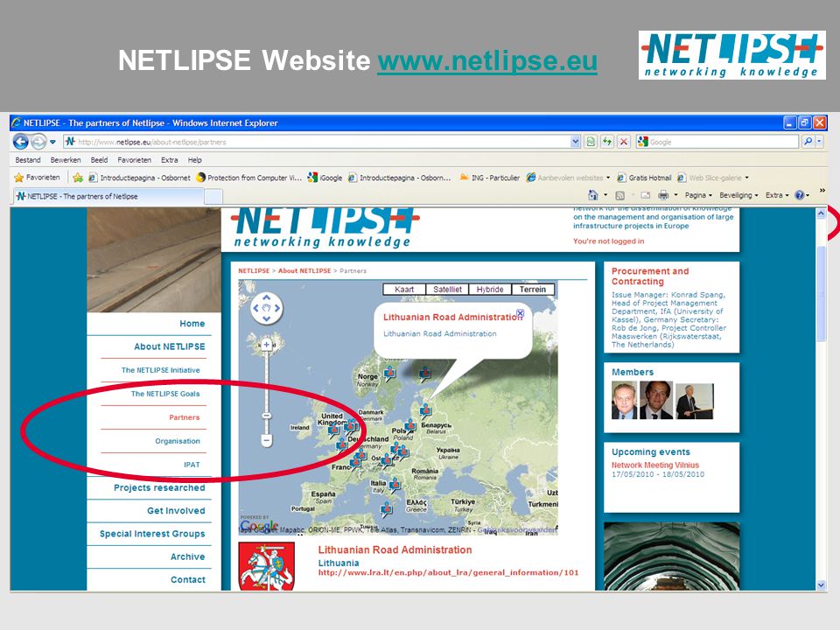Viewport: 840px width, 630px height.
Task: Open the Archive section
Action: point(187,557)
